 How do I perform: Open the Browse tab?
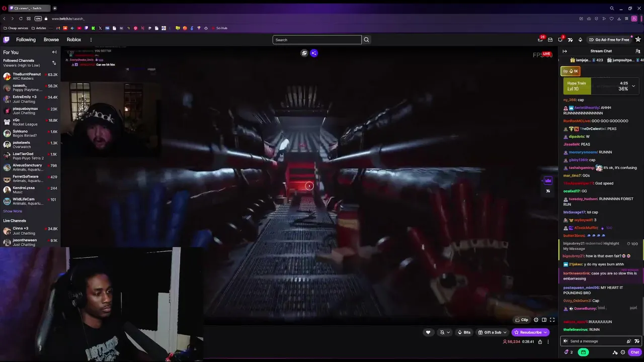coord(51,40)
